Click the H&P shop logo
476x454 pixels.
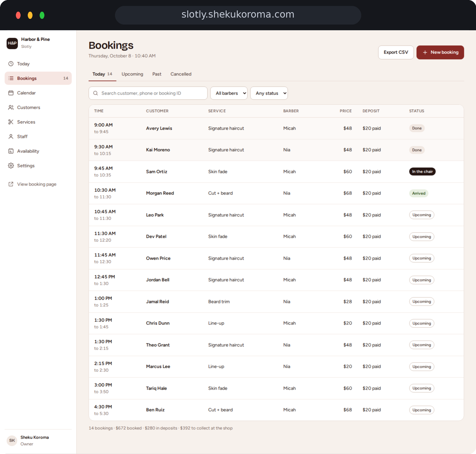pos(12,43)
